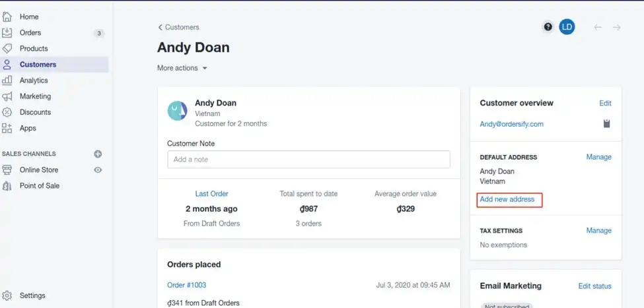644x308 pixels.
Task: Click Edit status for Email Marketing
Action: [594, 286]
